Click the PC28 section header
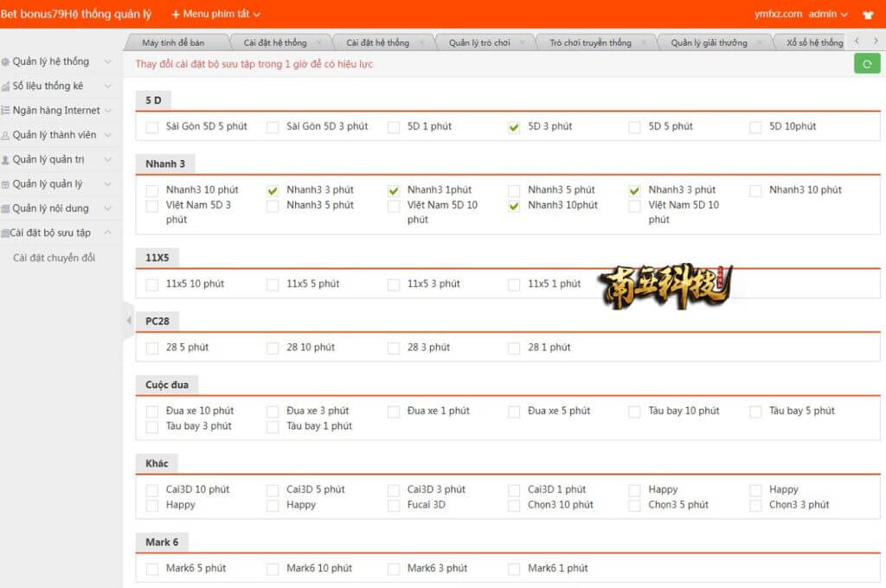886x588 pixels. coord(157,321)
